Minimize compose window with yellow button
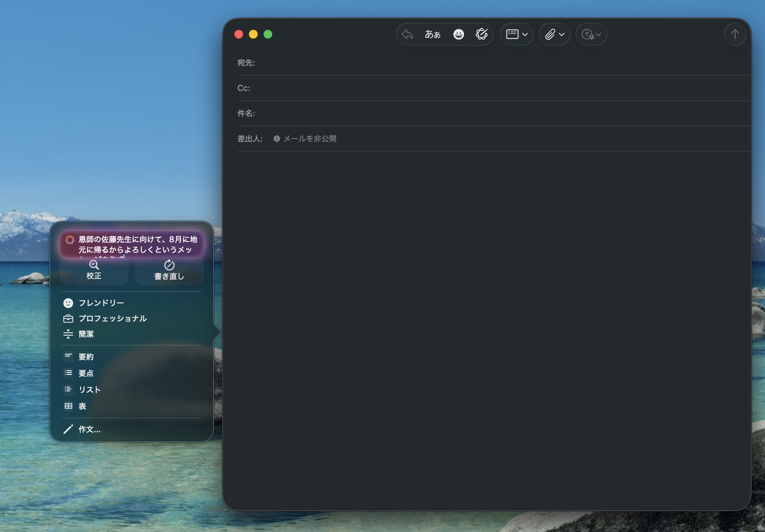This screenshot has height=532, width=765. 253,34
